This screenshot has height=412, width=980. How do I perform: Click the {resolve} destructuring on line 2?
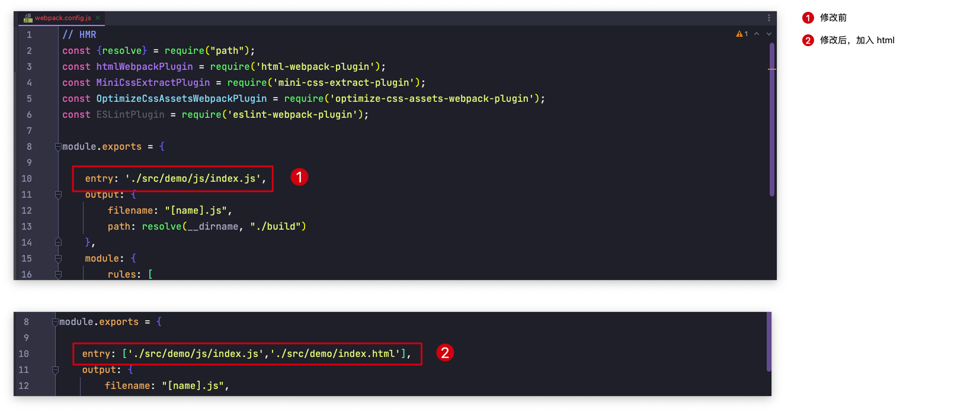(121, 51)
